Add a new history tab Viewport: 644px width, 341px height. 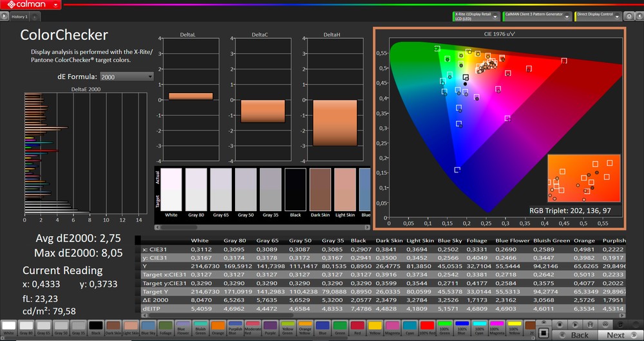tap(34, 17)
